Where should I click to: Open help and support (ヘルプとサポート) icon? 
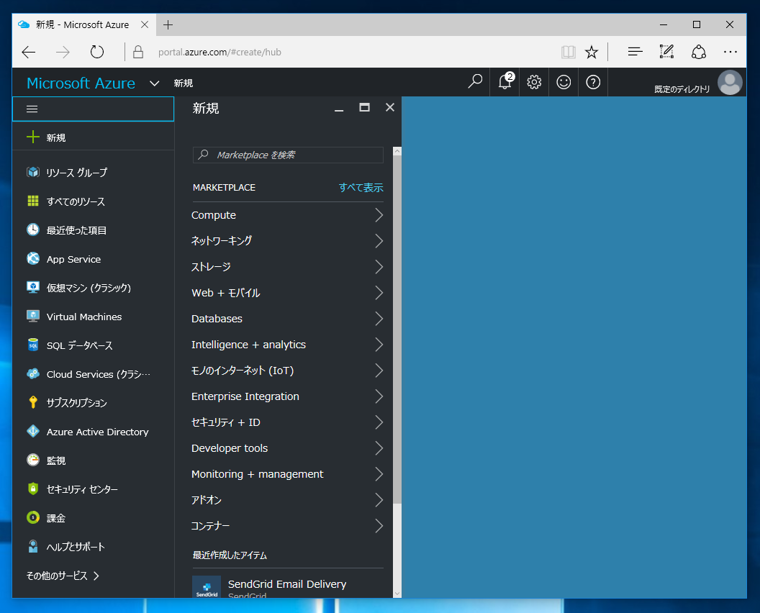click(33, 546)
